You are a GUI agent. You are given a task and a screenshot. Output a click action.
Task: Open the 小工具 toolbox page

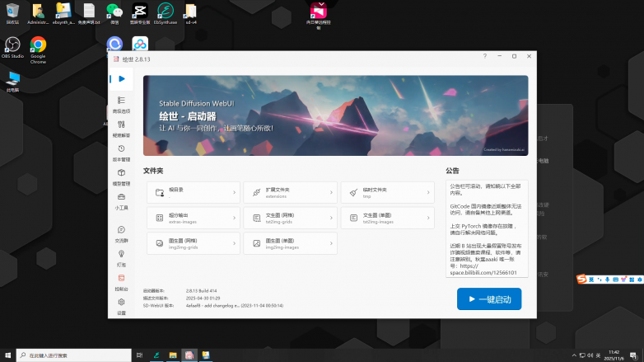(x=121, y=201)
